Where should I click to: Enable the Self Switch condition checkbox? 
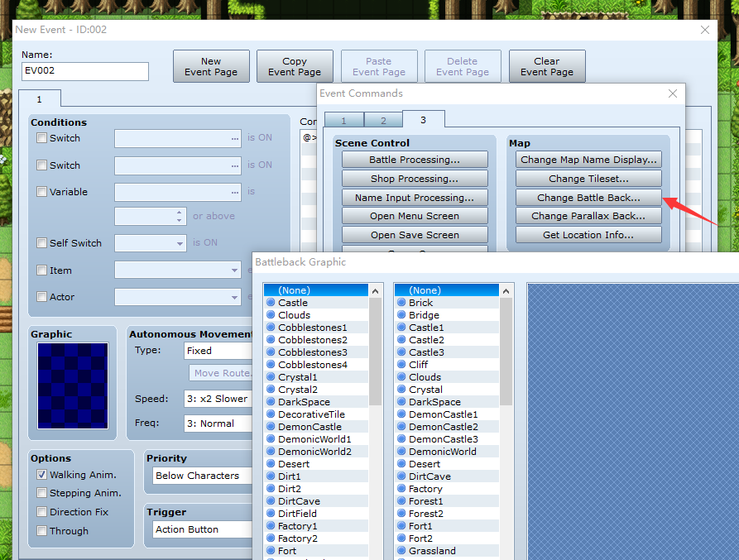point(42,243)
